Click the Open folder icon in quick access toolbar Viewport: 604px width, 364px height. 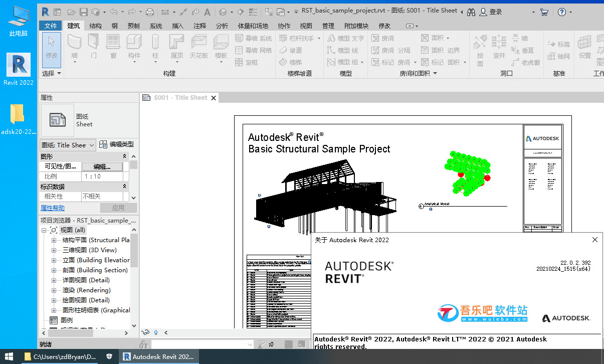tap(72, 12)
